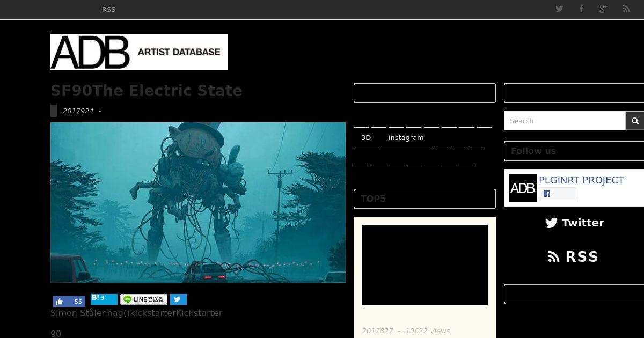Image resolution: width=644 pixels, height=338 pixels.
Task: Click the Facebook like button under PLGINRT PROJECT
Action: tap(558, 194)
